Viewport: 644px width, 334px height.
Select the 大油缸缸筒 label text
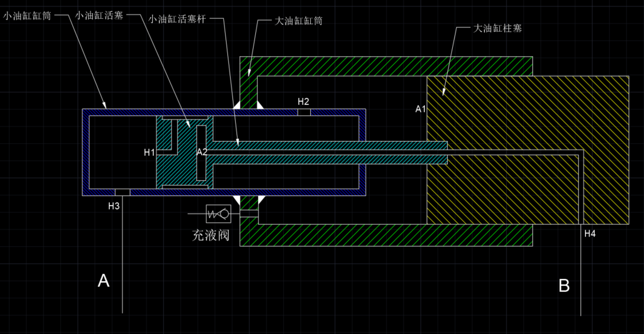click(299, 21)
